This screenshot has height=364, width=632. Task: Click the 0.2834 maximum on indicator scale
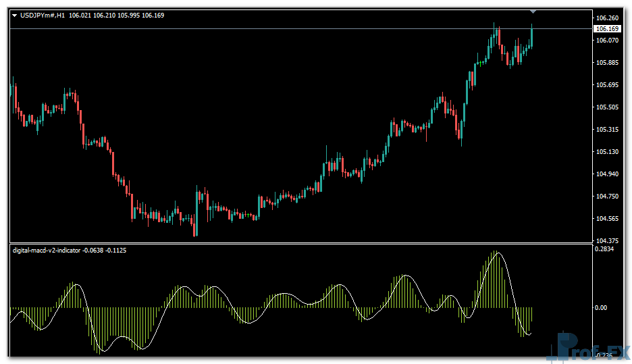605,249
